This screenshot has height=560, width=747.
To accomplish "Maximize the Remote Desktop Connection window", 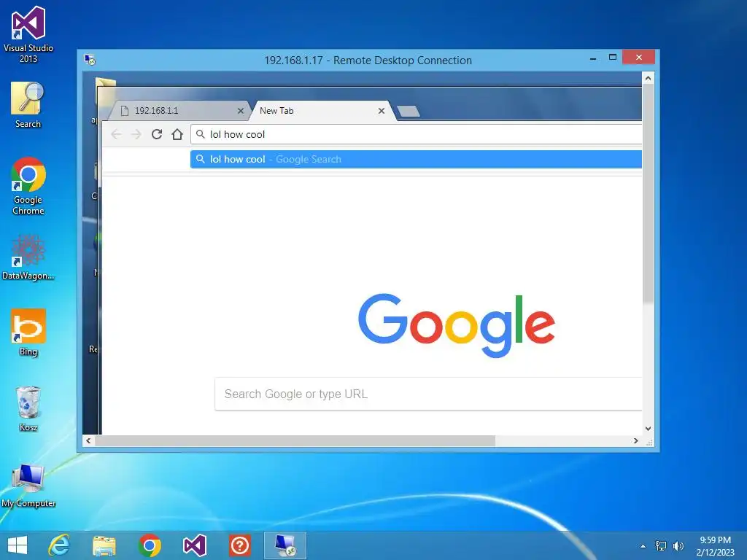I will (x=613, y=58).
